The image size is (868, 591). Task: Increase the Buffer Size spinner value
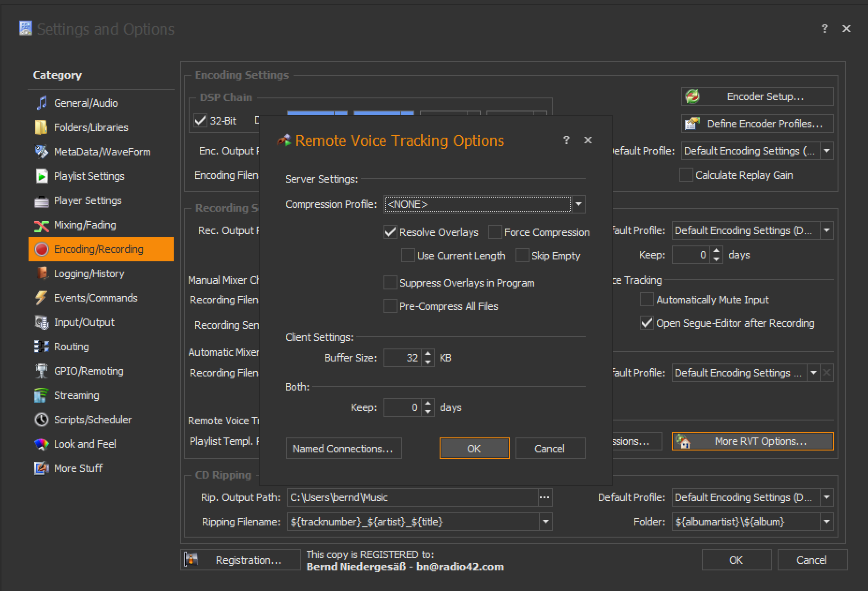[x=428, y=354]
